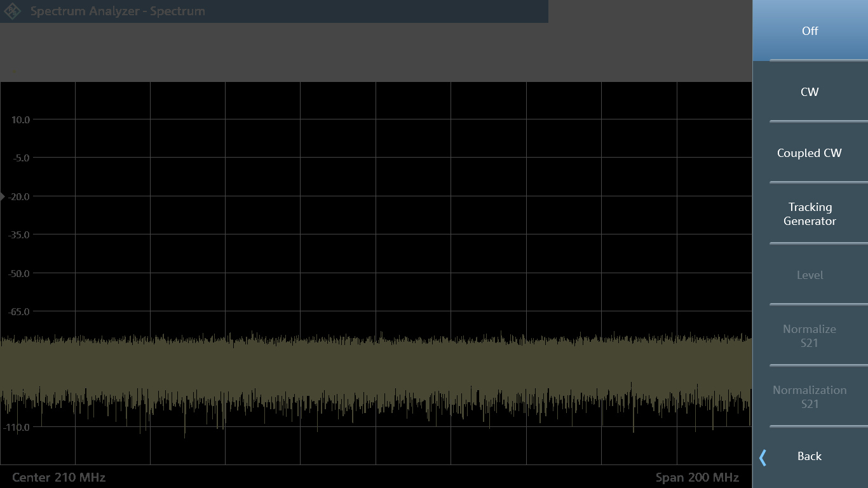Click the Span 200 MHz label
Viewport: 868px width, 488px height.
(x=697, y=477)
